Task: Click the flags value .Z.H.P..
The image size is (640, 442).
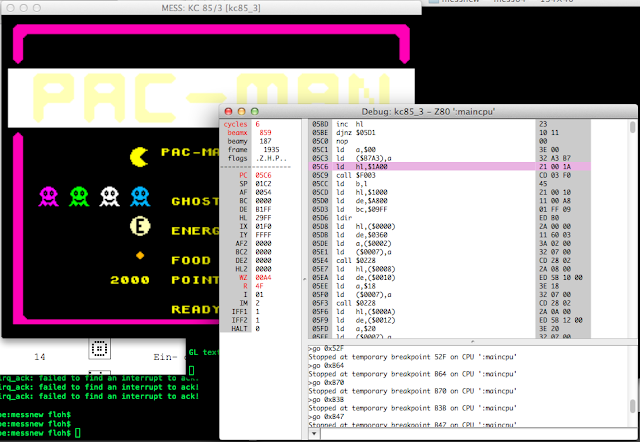Action: 271,158
